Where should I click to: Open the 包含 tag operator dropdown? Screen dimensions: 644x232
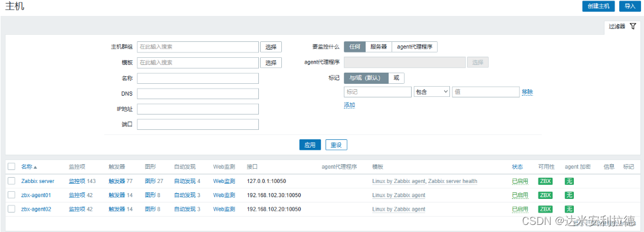point(432,92)
